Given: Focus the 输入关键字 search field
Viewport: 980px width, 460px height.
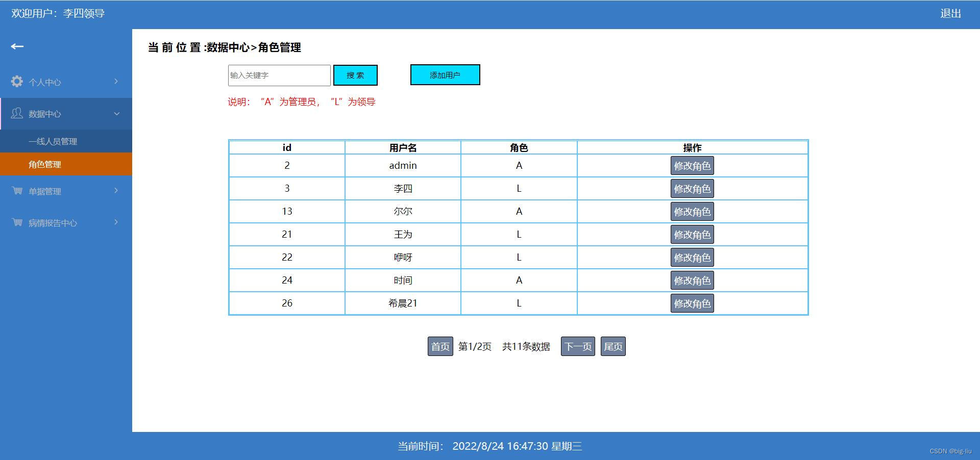Looking at the screenshot, I should tap(279, 75).
